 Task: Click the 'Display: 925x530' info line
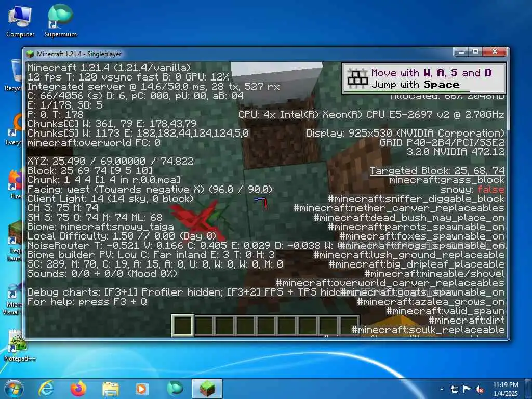tap(405, 134)
